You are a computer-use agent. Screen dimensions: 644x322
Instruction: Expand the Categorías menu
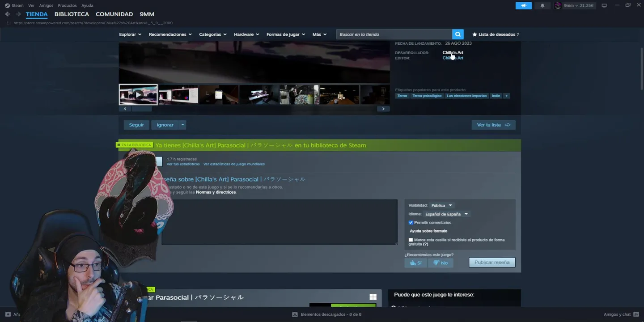pos(212,34)
